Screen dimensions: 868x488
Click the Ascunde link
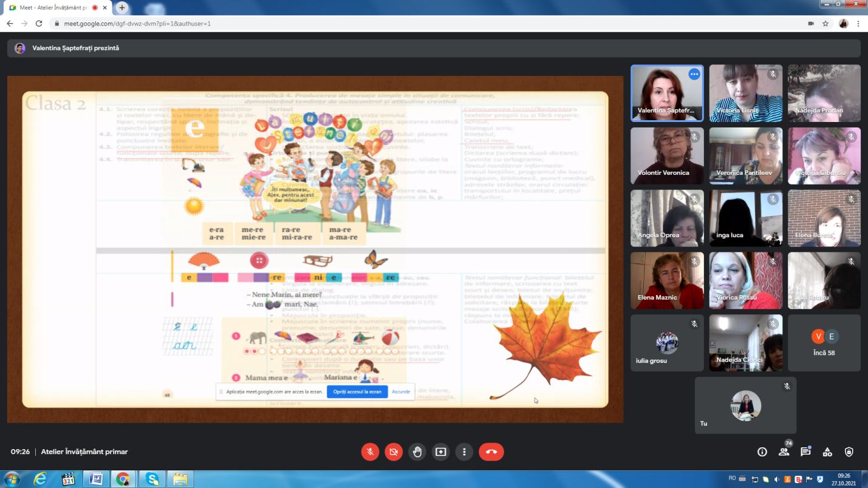tap(401, 391)
